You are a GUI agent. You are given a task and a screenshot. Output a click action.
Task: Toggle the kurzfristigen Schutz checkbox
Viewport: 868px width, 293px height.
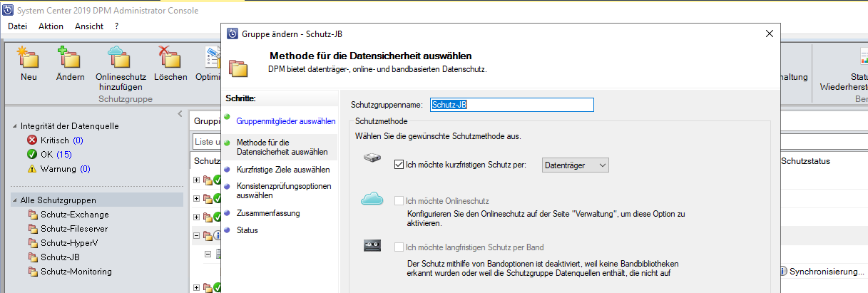(x=399, y=165)
